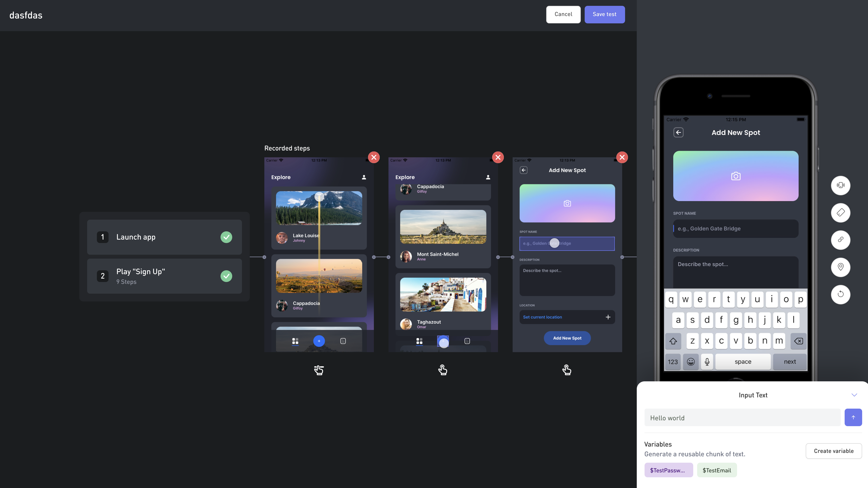Tap the back arrow on phone screen
Screen dimensions: 868x488
(678, 132)
